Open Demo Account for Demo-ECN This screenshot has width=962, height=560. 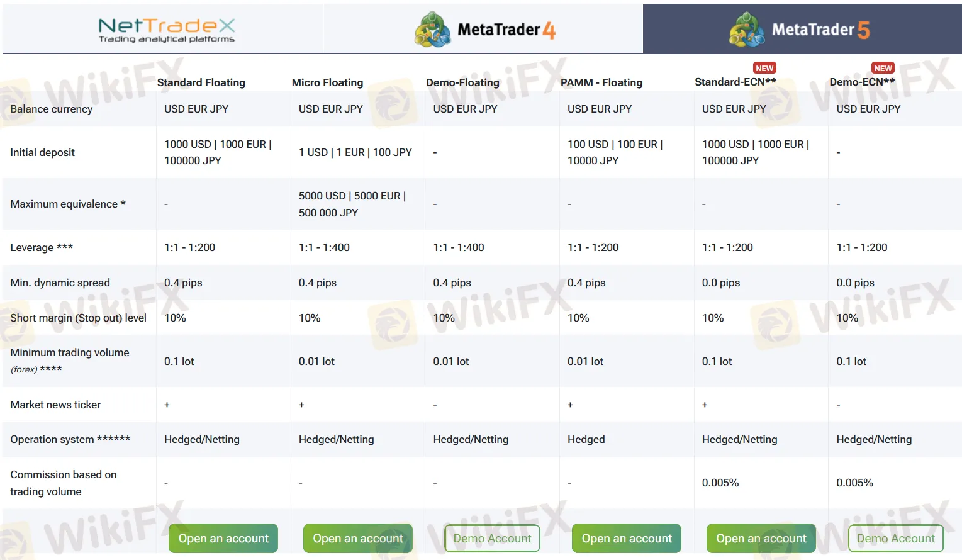[896, 539]
